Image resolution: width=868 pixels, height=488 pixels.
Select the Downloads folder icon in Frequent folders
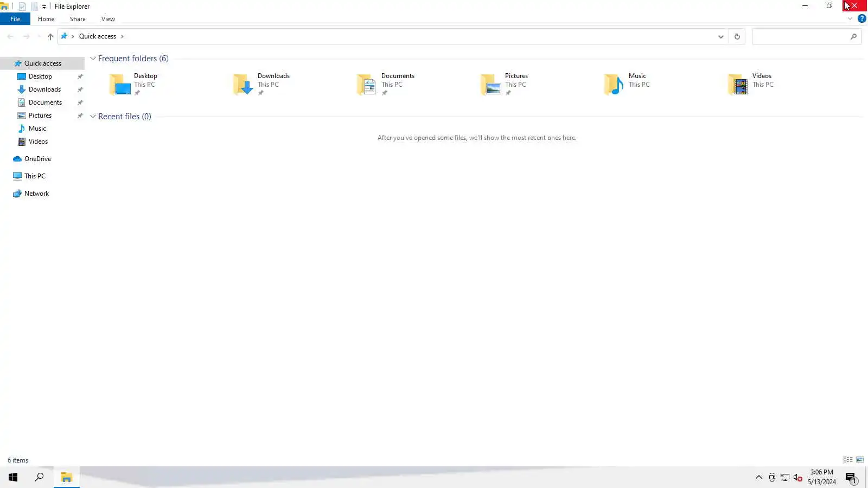point(243,85)
